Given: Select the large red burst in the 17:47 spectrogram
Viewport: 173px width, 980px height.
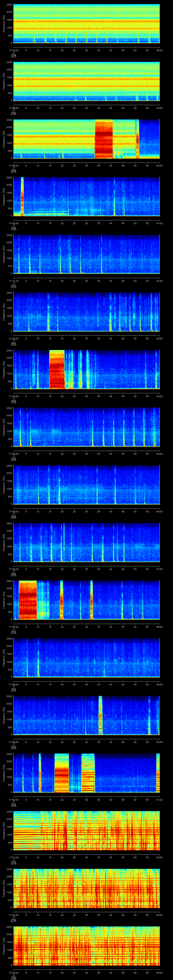Looking at the screenshot, I should click(28, 600).
